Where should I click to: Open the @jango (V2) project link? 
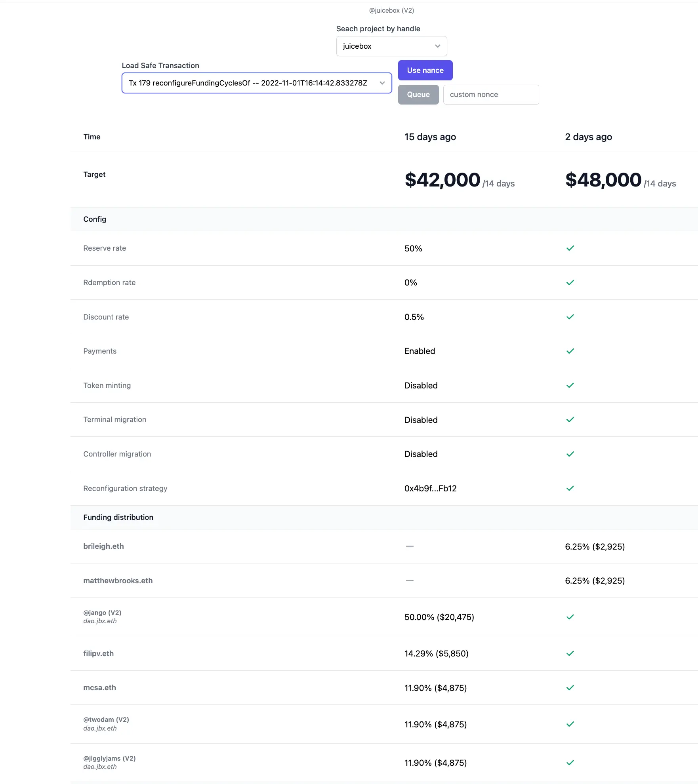click(102, 613)
